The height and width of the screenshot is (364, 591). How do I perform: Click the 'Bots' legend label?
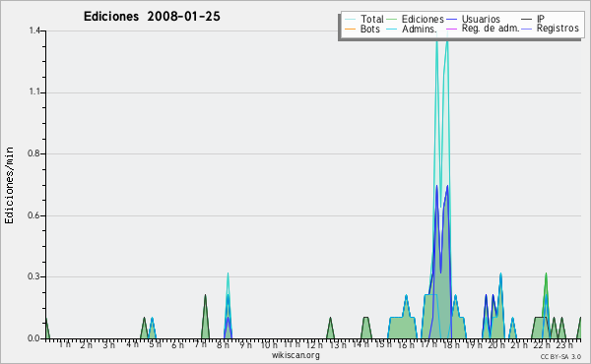(369, 29)
